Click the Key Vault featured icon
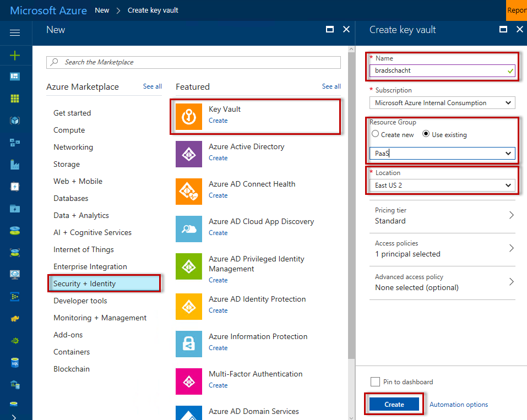The height and width of the screenshot is (420, 527). point(189,117)
